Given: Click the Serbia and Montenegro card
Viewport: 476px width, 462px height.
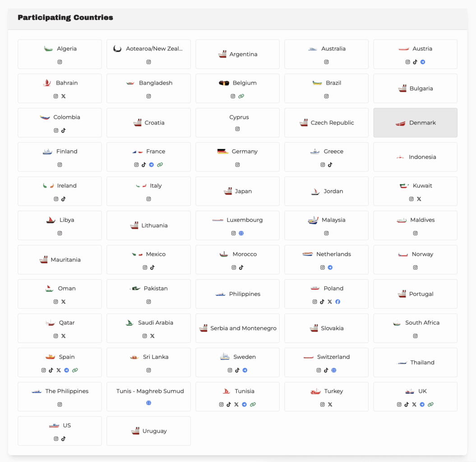Looking at the screenshot, I should pyautogui.click(x=237, y=328).
